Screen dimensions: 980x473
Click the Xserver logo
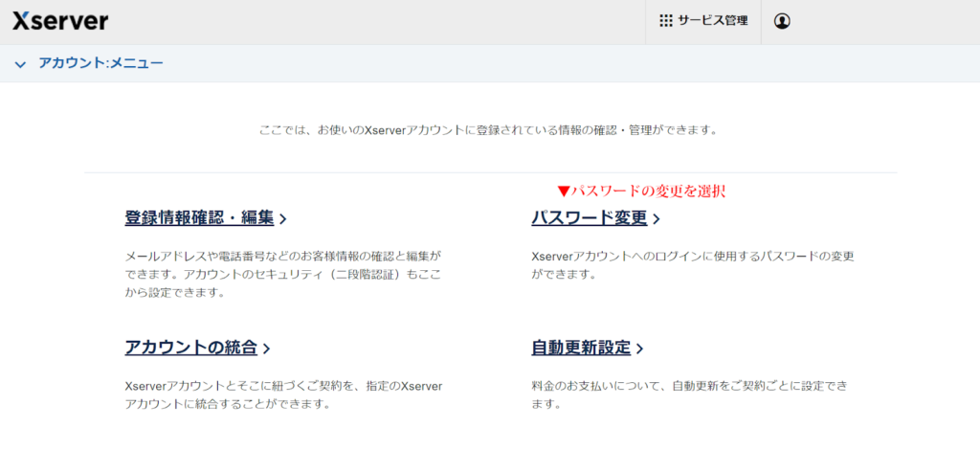pos(60,21)
